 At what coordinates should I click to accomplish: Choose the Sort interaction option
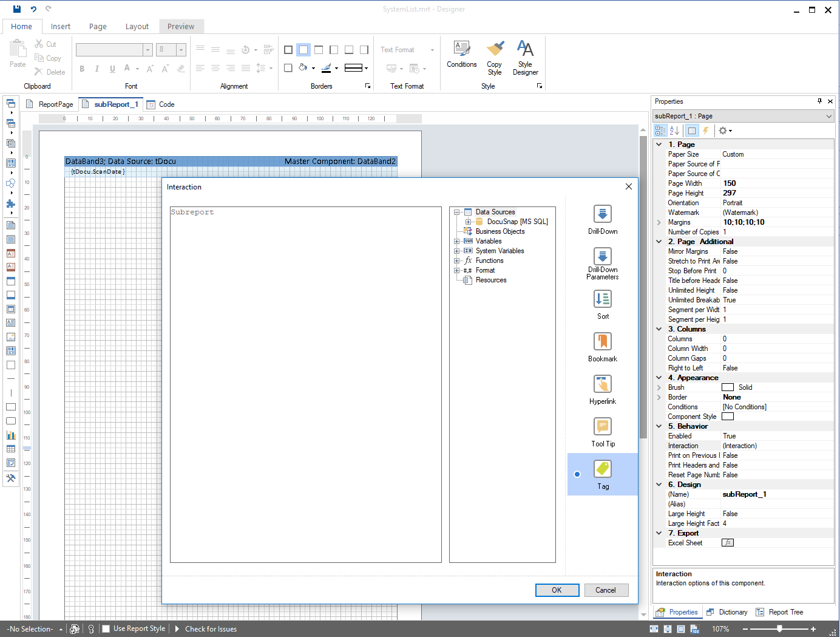tap(603, 304)
